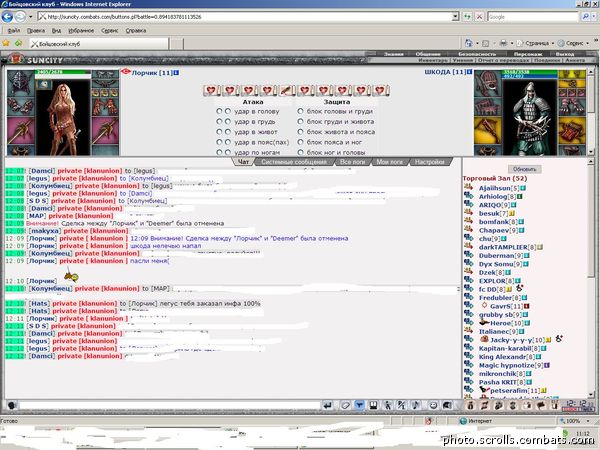The image size is (600, 450).
Task: Select second удар в грудь attack radio
Action: 228,121
